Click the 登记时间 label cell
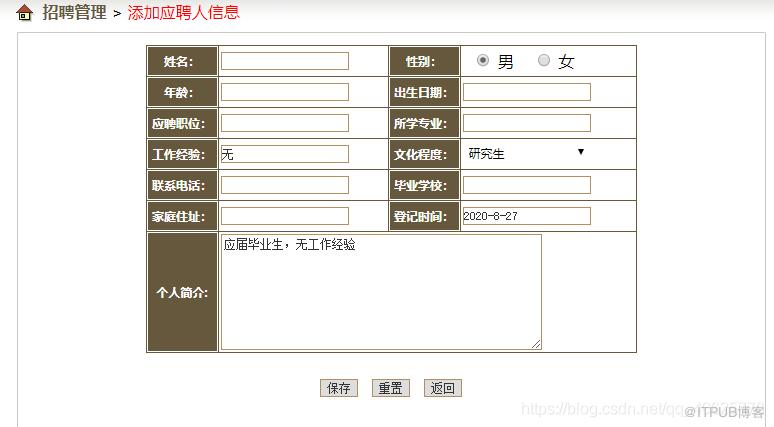The height and width of the screenshot is (427, 774). point(425,216)
